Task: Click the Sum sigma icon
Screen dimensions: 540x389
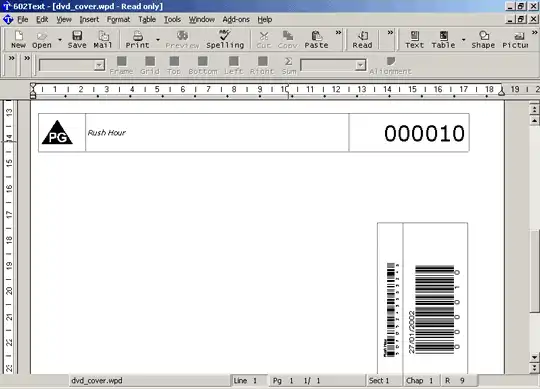Action: click(x=289, y=65)
